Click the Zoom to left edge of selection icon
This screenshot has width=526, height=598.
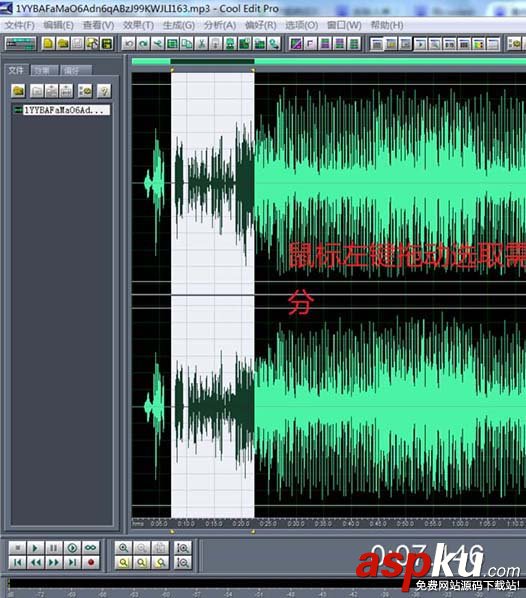[142, 562]
